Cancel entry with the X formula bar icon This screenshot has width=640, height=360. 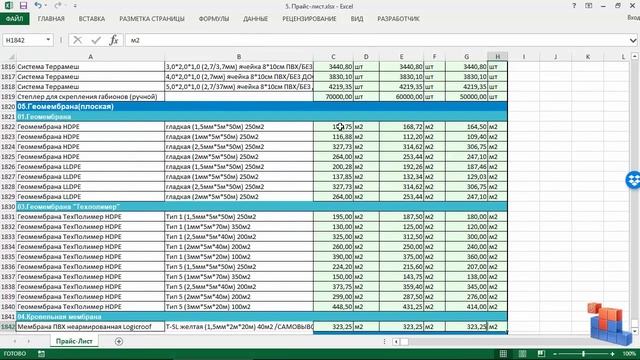pos(77,40)
